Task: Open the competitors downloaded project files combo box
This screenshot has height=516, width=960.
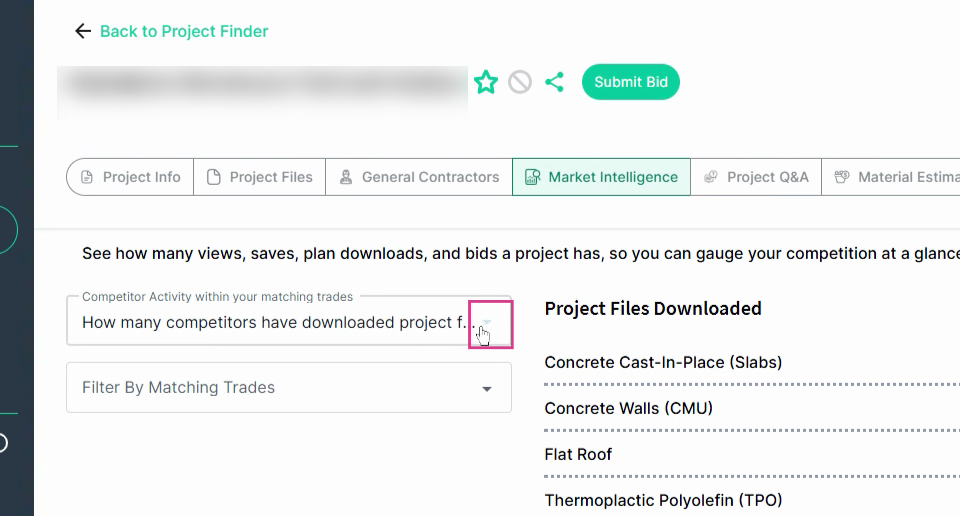Action: pos(289,322)
